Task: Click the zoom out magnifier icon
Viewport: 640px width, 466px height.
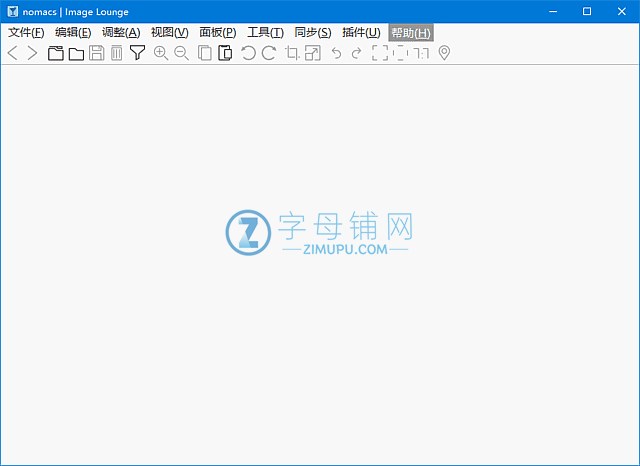Action: (181, 53)
